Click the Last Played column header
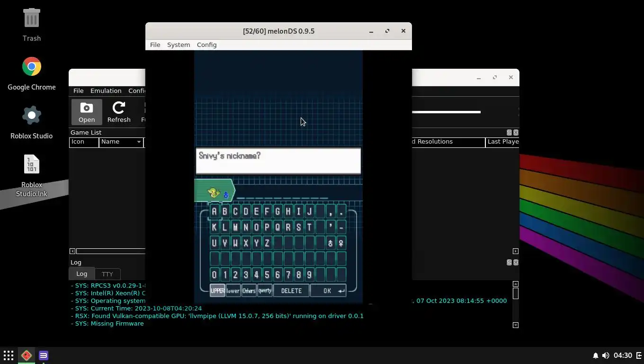The image size is (644, 364). (502, 142)
